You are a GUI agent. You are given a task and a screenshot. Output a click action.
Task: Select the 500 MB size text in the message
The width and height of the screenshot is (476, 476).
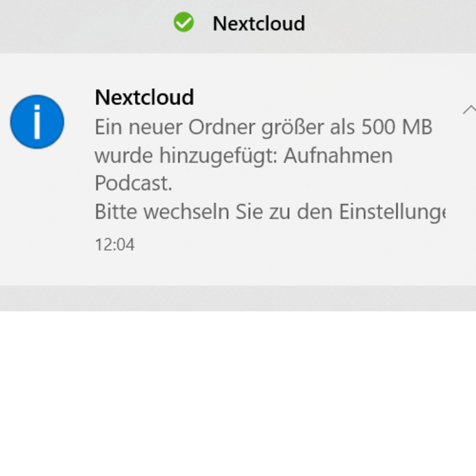[x=399, y=127]
